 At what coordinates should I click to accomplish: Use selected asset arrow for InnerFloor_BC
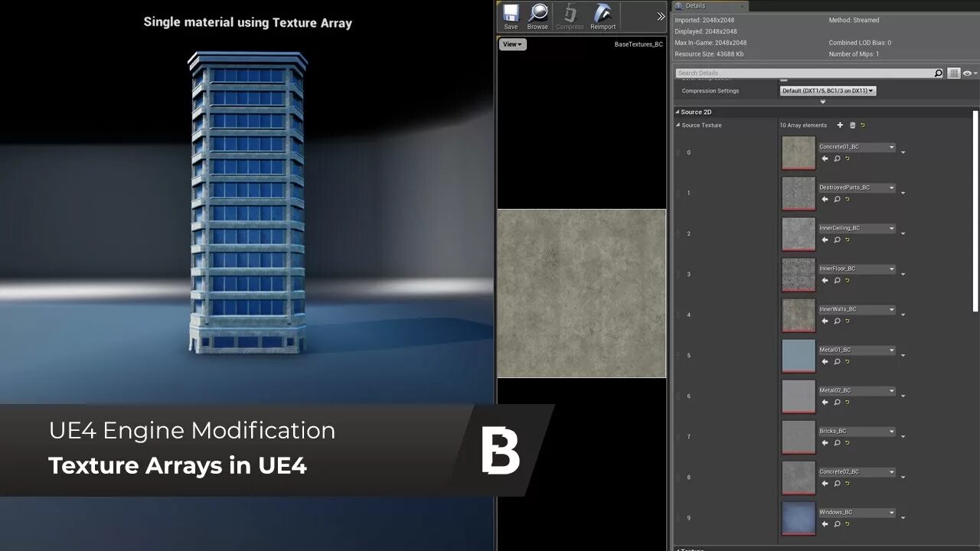[825, 280]
